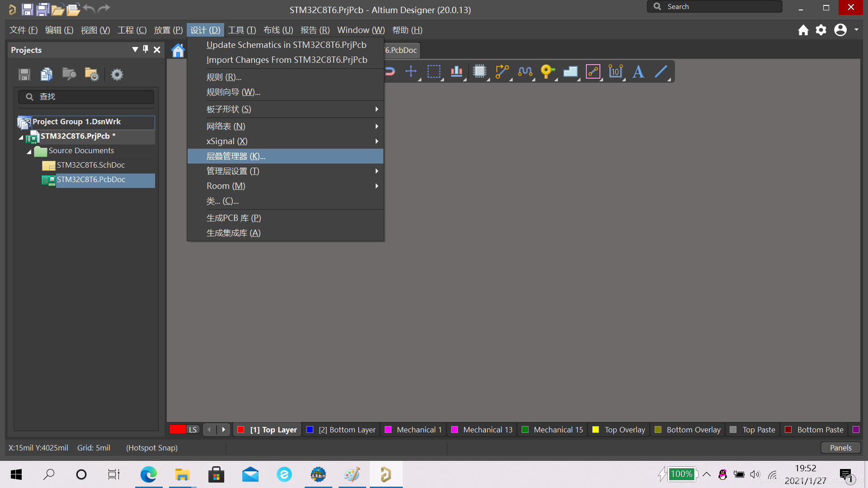Toggle the LS layer set button
Screen dimensions: 868x488
(x=193, y=430)
